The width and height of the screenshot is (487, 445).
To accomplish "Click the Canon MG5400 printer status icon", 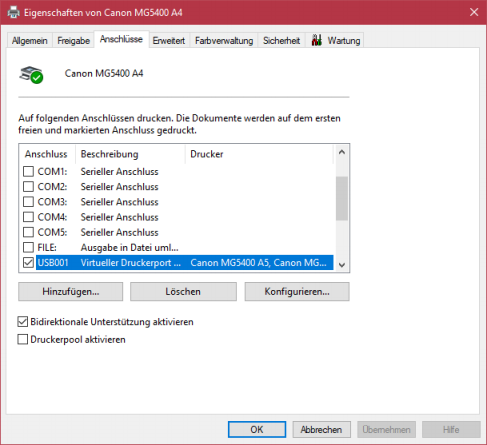I will [x=31, y=75].
